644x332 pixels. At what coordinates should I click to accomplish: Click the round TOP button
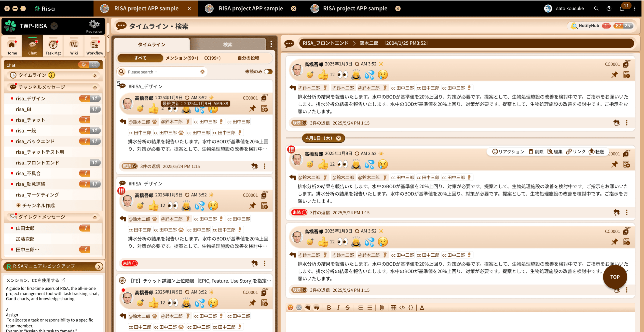click(615, 277)
